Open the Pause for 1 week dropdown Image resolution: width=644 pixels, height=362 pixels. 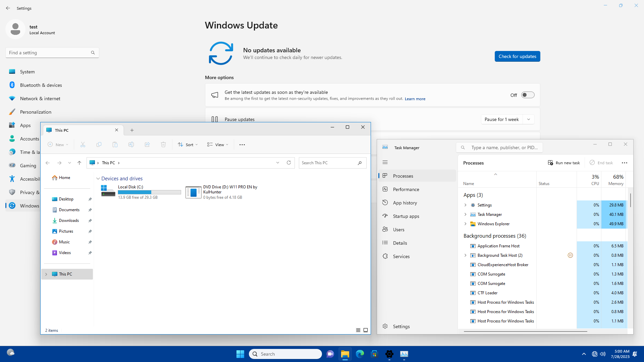pyautogui.click(x=529, y=119)
